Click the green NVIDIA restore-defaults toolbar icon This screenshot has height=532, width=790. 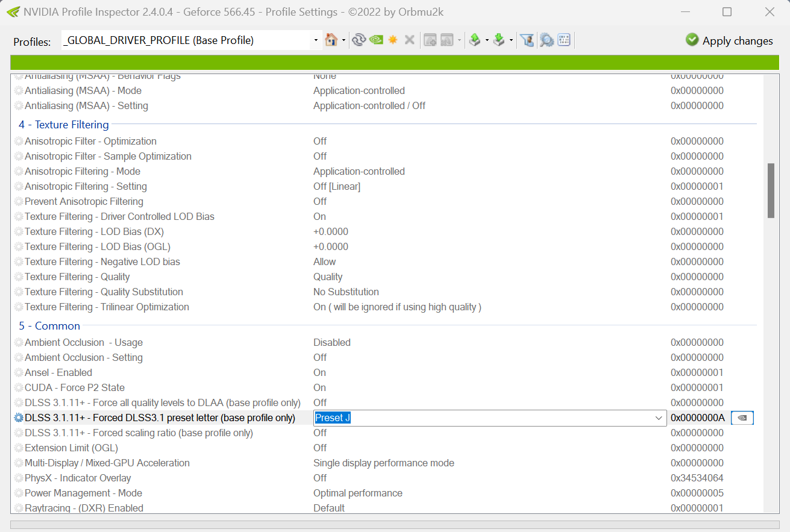click(x=376, y=40)
